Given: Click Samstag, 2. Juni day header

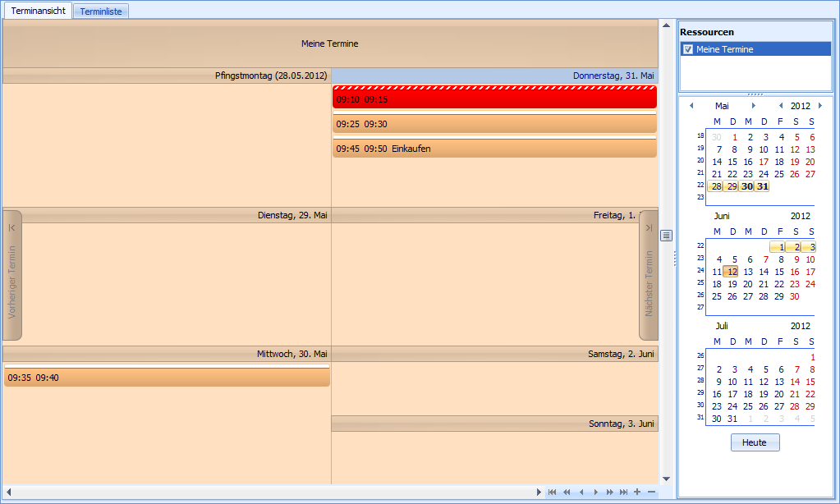Looking at the screenshot, I should click(494, 354).
